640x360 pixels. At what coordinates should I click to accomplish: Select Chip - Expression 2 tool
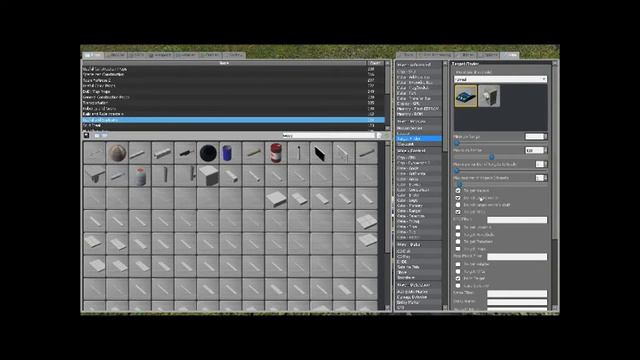(x=419, y=163)
